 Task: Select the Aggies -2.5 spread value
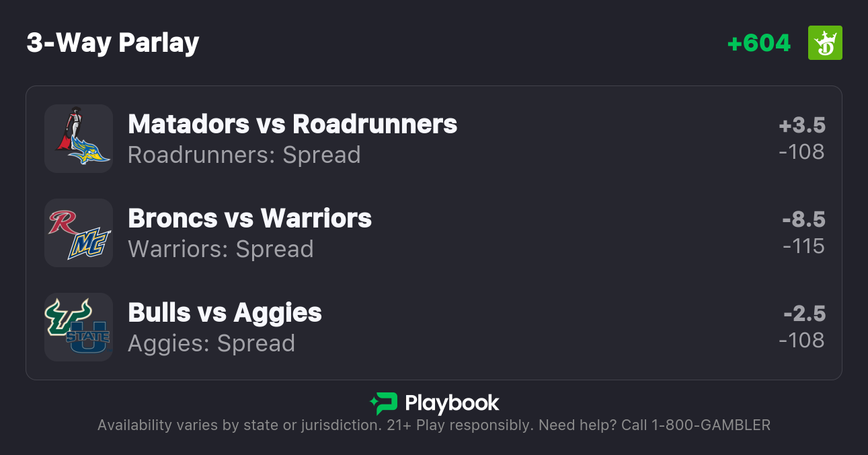804,314
